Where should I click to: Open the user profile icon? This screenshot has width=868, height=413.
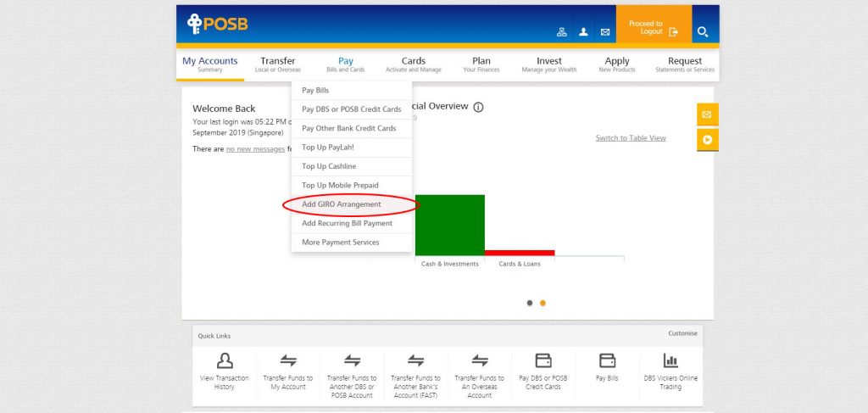[583, 32]
